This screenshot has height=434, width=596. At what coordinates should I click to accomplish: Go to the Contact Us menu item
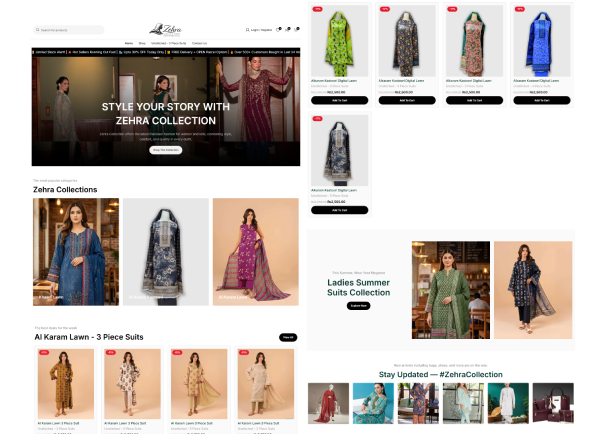pos(199,43)
